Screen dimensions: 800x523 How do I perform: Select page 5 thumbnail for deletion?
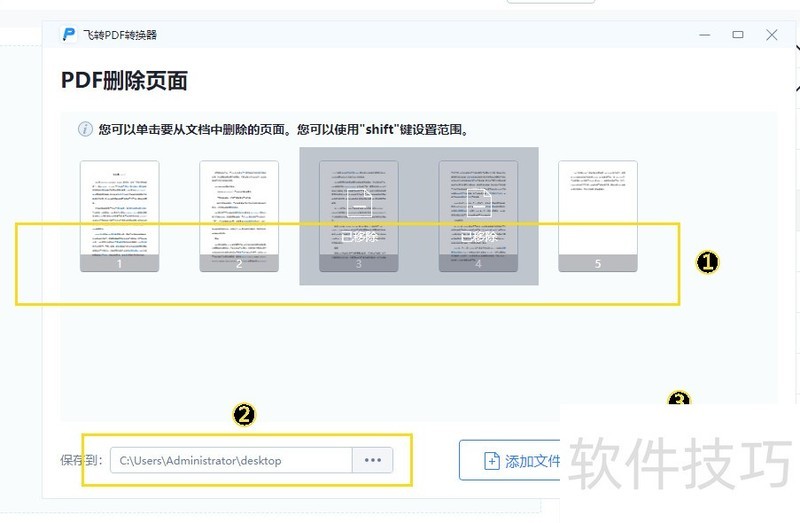[x=597, y=216]
